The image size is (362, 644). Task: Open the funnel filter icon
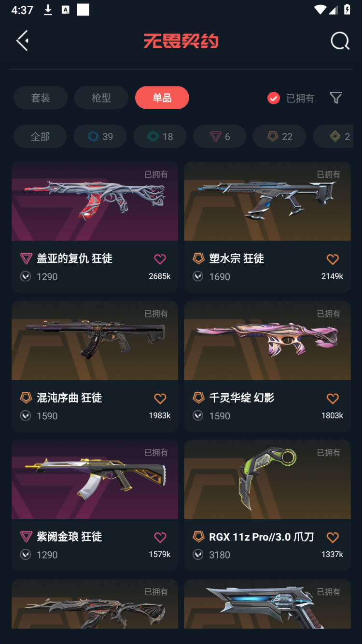coord(336,98)
